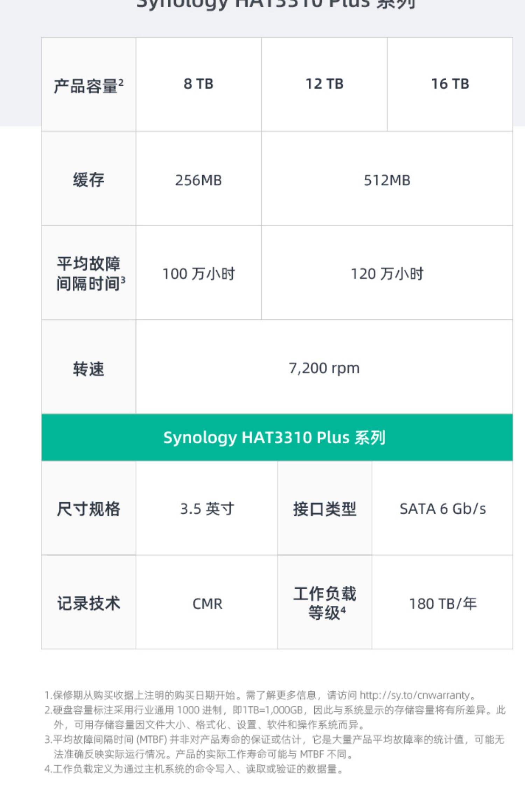Click the 8 TB capacity cell

coord(198,84)
